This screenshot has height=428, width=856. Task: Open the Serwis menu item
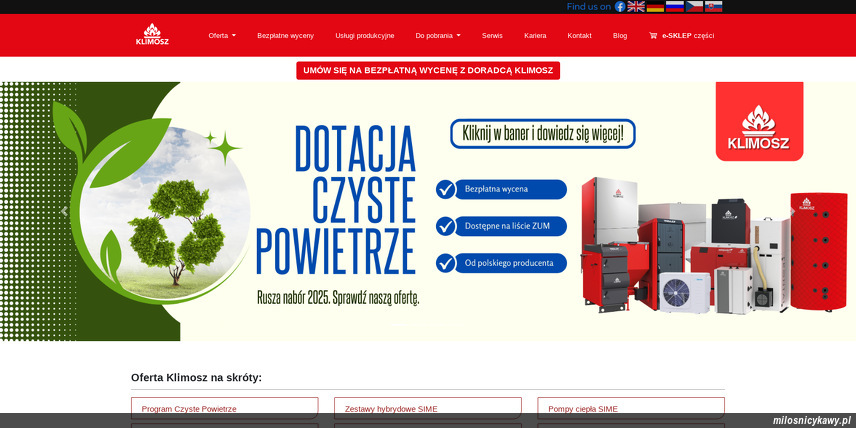tap(492, 35)
